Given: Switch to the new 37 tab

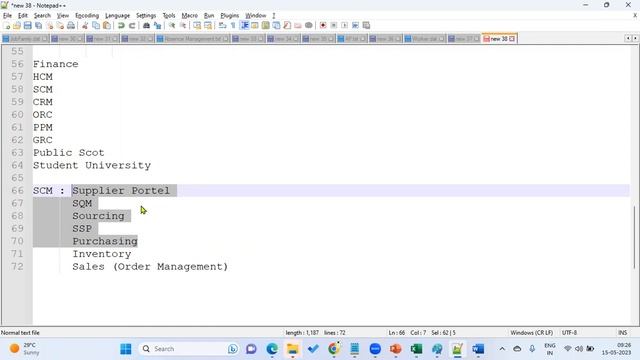Looking at the screenshot, I should point(464,39).
